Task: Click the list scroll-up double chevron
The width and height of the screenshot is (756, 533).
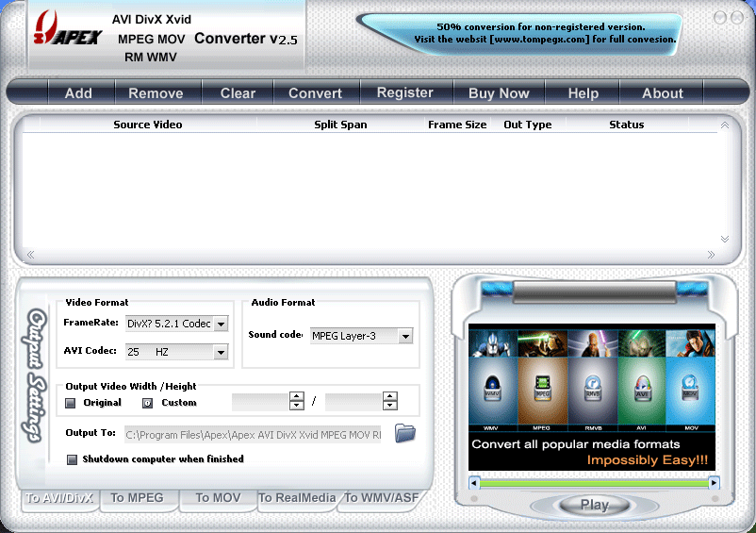Action: tap(725, 125)
